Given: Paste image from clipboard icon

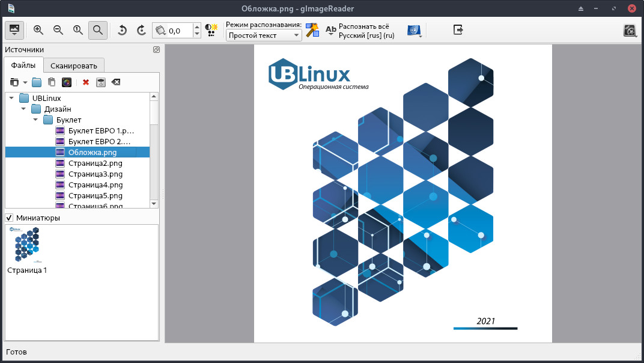Looking at the screenshot, I should (x=52, y=82).
